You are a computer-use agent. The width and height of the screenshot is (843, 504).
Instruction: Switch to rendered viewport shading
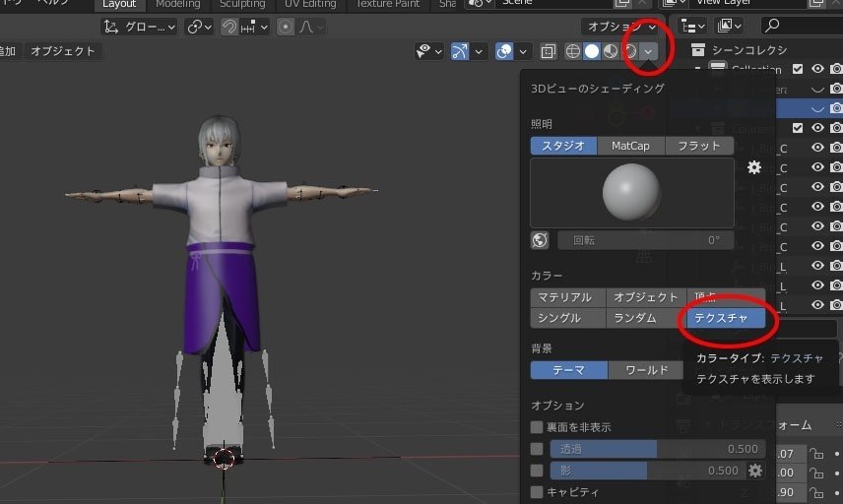629,51
